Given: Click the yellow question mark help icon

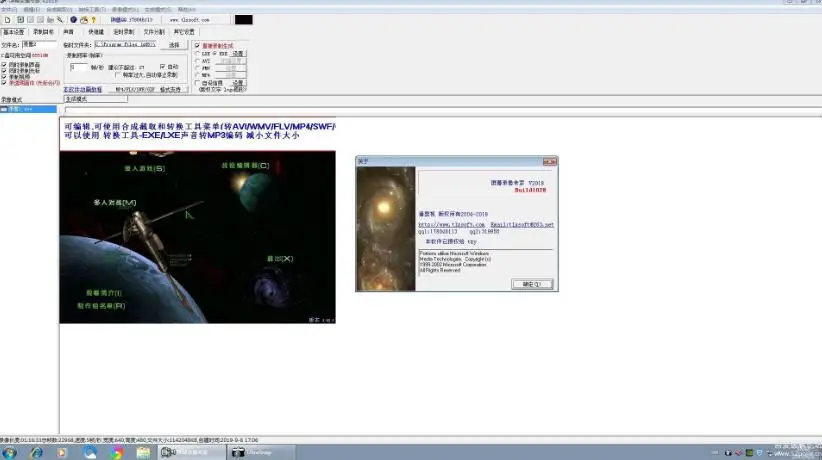Looking at the screenshot, I should [x=93, y=20].
